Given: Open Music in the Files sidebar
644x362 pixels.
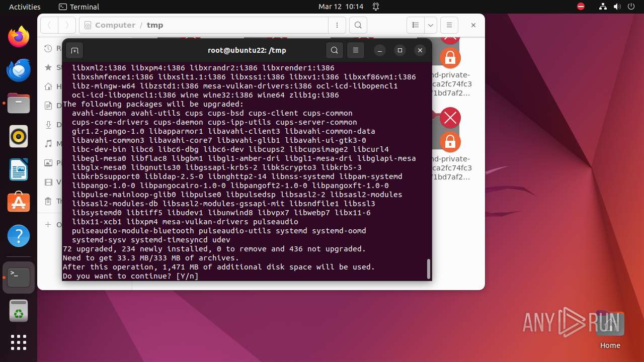Looking at the screenshot, I should [x=53, y=144].
